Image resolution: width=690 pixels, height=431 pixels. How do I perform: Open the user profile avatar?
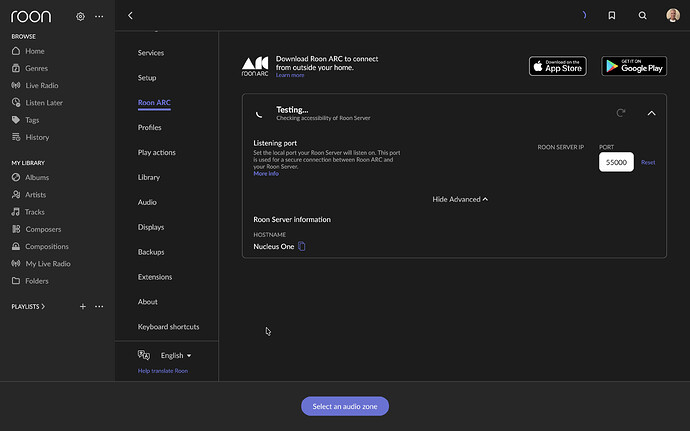(673, 15)
